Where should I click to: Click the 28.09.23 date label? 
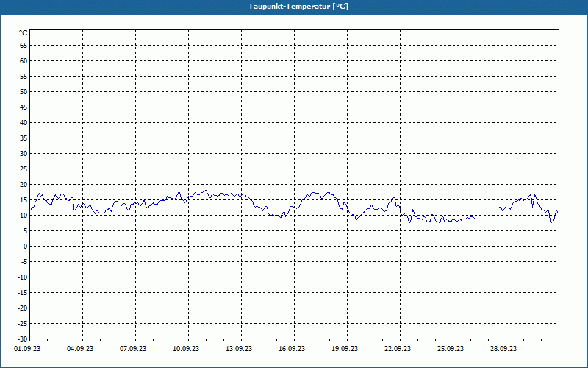[503, 348]
